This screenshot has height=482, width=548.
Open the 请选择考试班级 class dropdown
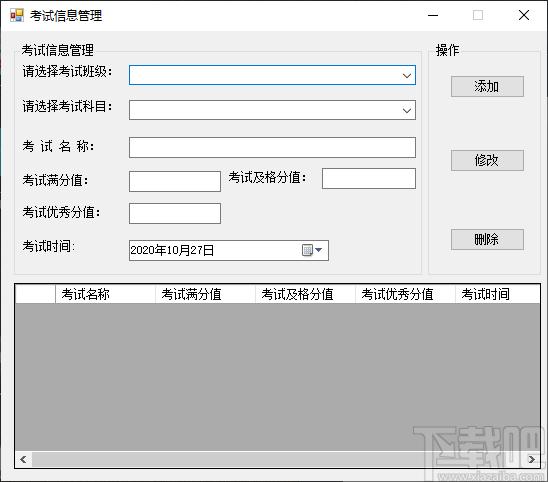click(x=272, y=75)
